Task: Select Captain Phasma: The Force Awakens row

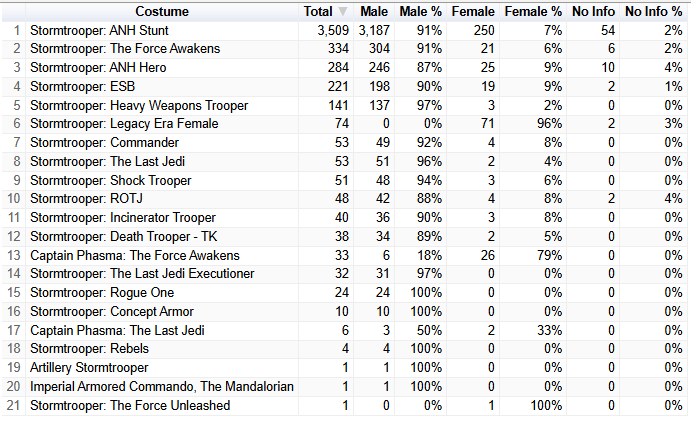Action: (x=346, y=255)
